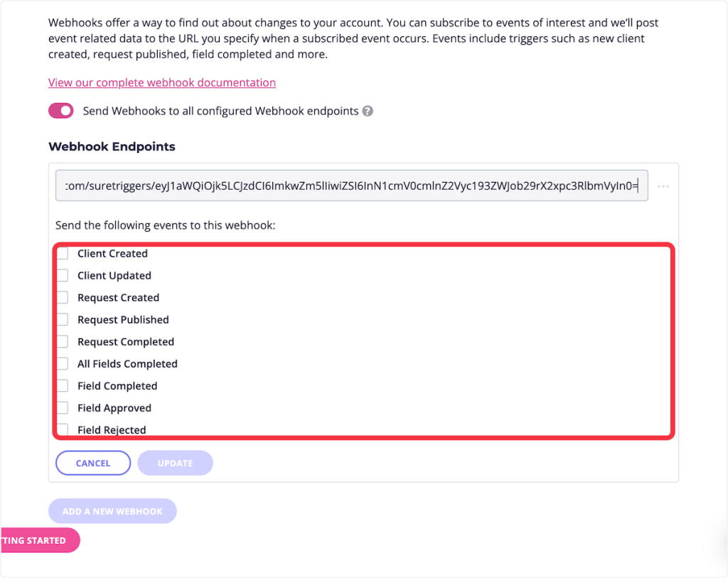Viewport: 728px width, 578px height.
Task: Click the help question mark icon
Action: [x=368, y=111]
